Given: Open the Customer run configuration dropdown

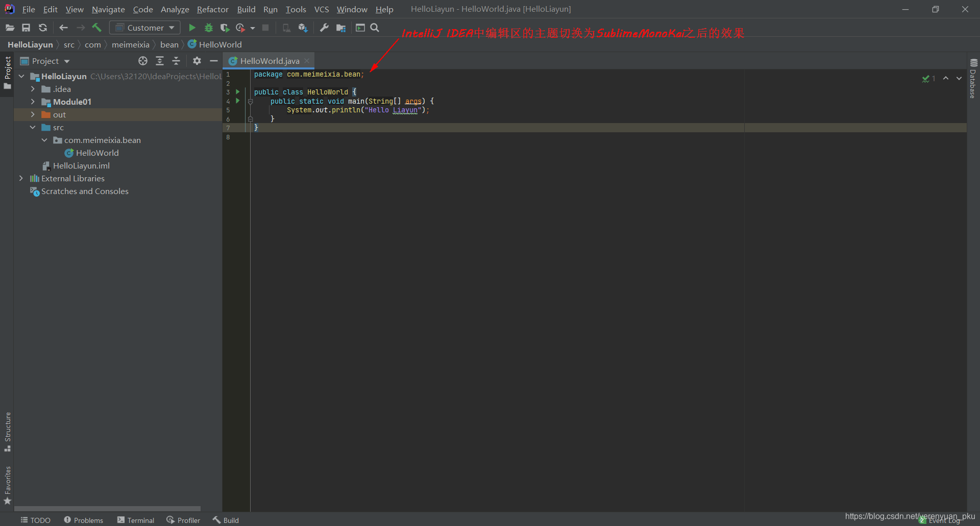Looking at the screenshot, I should 145,28.
